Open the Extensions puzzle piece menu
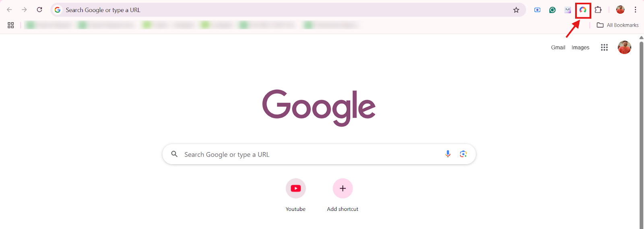This screenshot has height=229, width=644. (598, 10)
